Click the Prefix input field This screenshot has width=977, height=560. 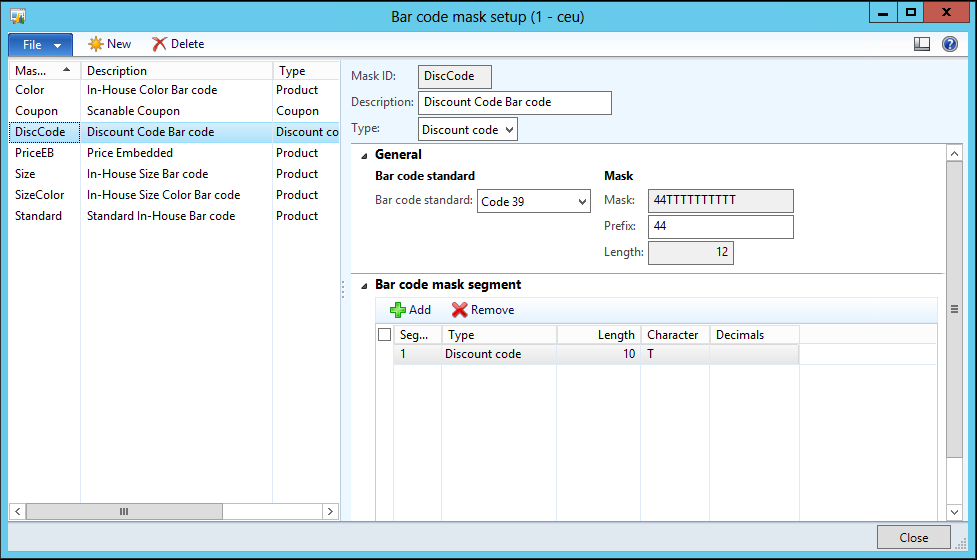click(x=720, y=227)
